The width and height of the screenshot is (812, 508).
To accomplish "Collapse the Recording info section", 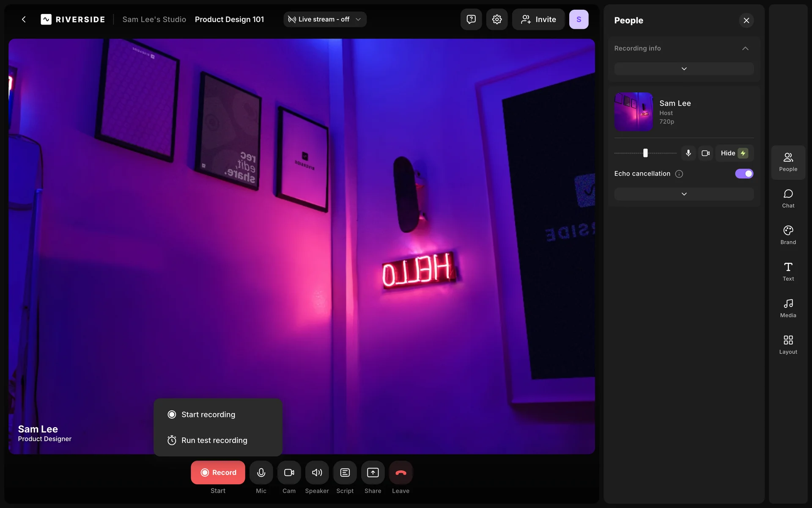I will tap(745, 48).
